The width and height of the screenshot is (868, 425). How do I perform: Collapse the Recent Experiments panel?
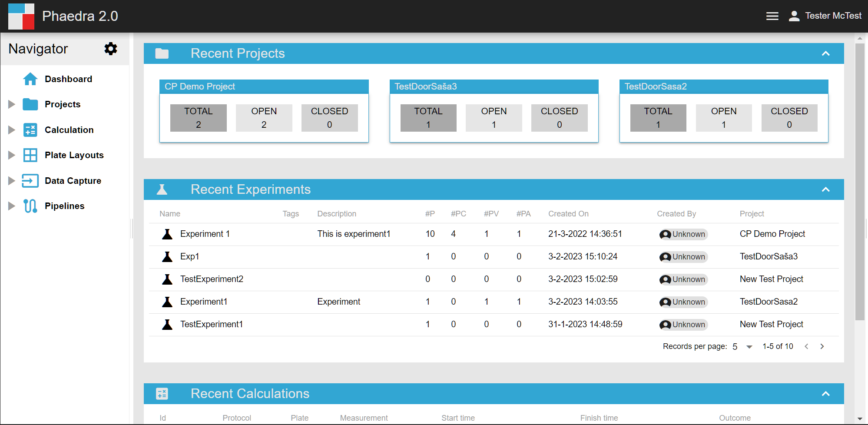825,189
